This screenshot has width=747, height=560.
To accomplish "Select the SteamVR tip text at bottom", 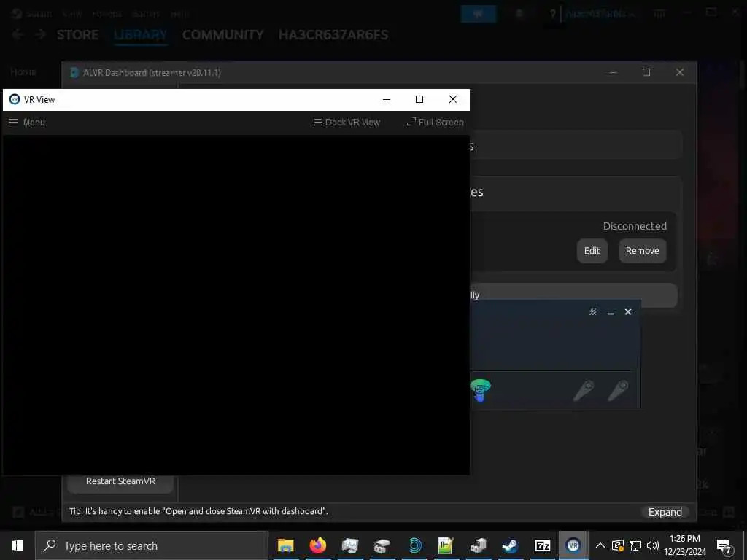I will click(198, 511).
